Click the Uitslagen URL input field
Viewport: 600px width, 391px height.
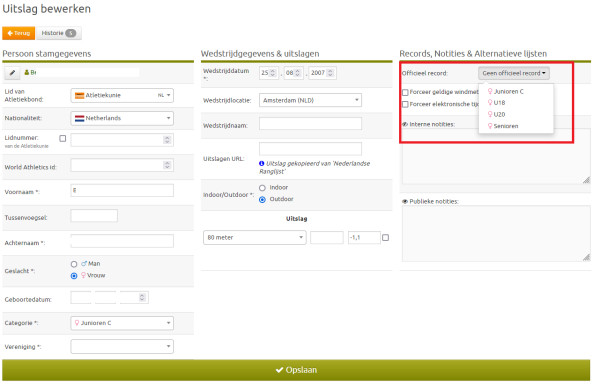tap(310, 149)
